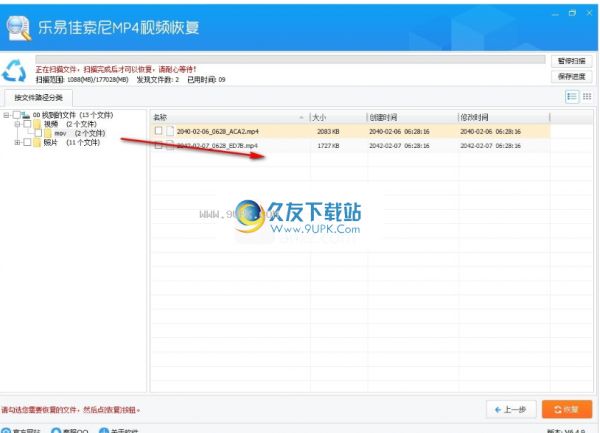Switch to list view mode icon
Screen dimensions: 600x433
(572, 97)
